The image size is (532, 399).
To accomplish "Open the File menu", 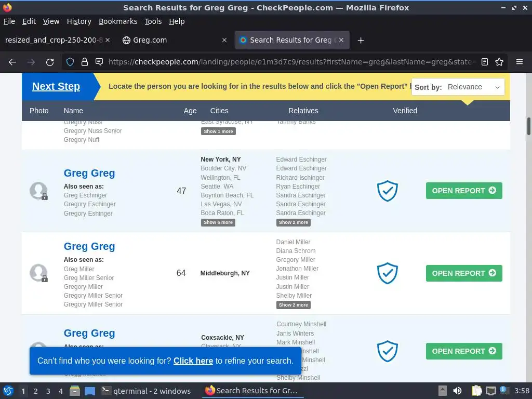I will pyautogui.click(x=9, y=21).
